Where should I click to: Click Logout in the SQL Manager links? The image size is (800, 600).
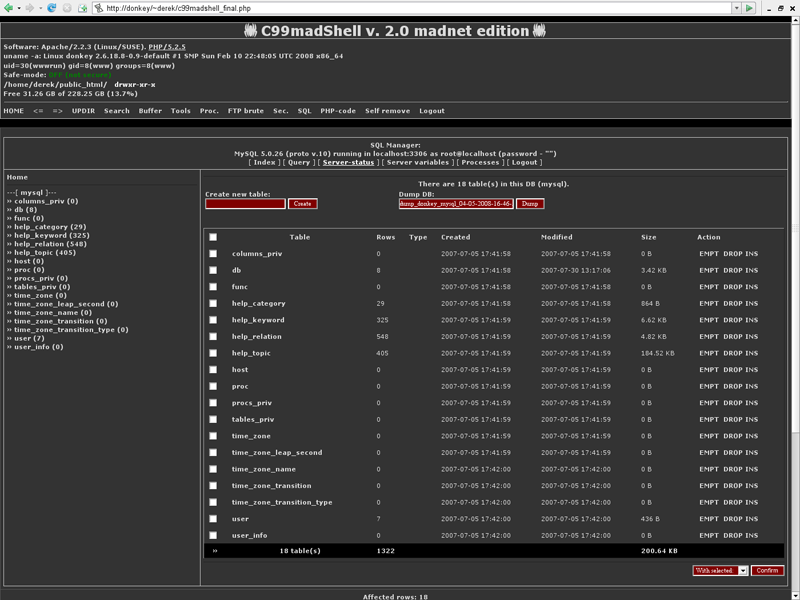tap(524, 162)
